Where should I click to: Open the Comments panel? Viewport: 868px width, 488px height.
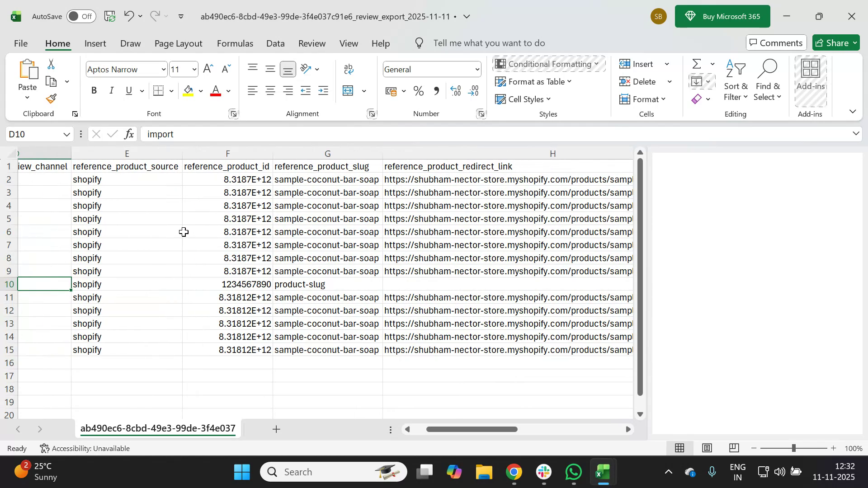(x=776, y=42)
